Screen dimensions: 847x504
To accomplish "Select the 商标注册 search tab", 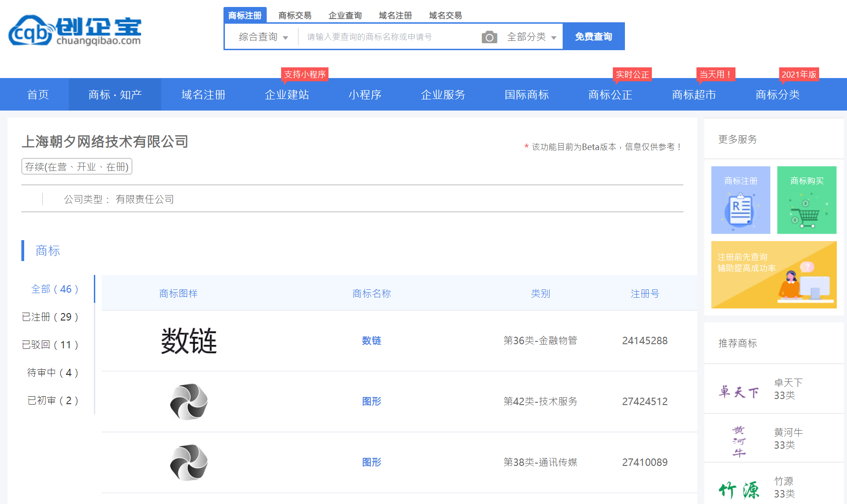I will coord(245,15).
